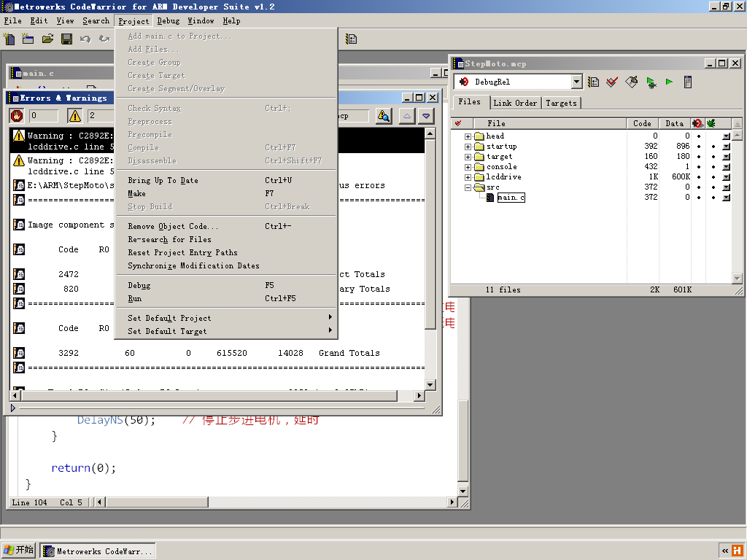Image resolution: width=747 pixels, height=560 pixels.
Task: Click the main.c file icon in src
Action: pyautogui.click(x=490, y=198)
